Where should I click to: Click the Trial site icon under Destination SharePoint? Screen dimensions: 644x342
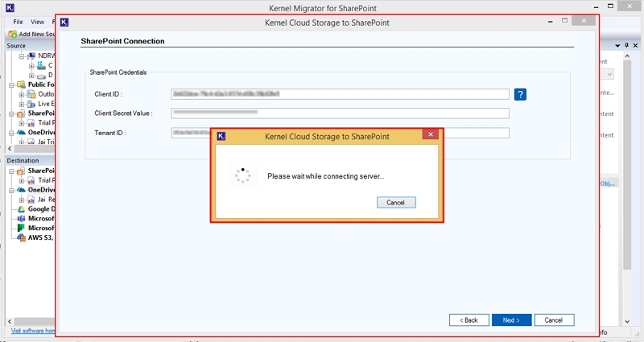[x=31, y=180]
